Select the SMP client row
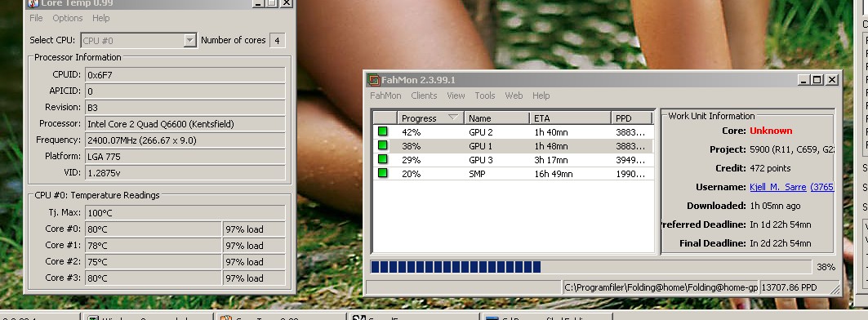 pos(513,174)
